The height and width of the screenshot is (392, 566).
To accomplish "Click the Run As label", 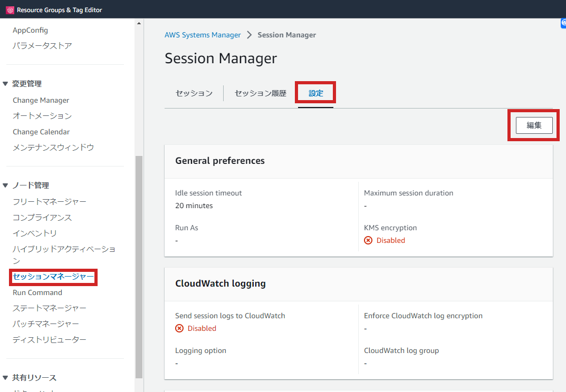I will click(x=186, y=228).
